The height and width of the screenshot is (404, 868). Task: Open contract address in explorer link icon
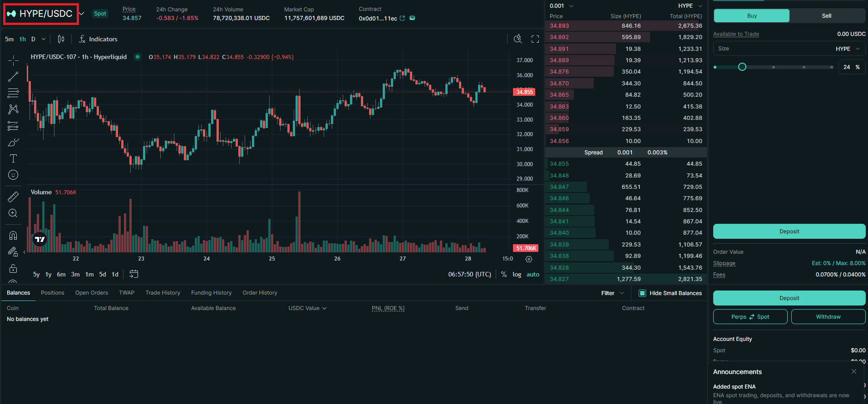click(402, 18)
